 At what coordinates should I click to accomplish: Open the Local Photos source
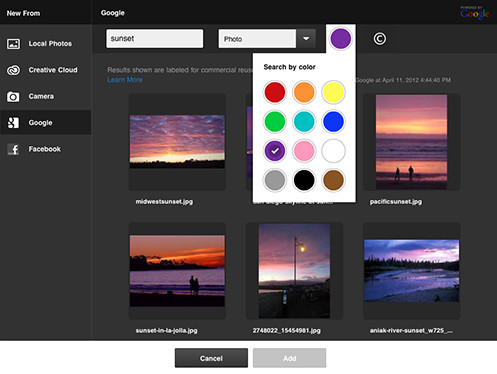(46, 44)
